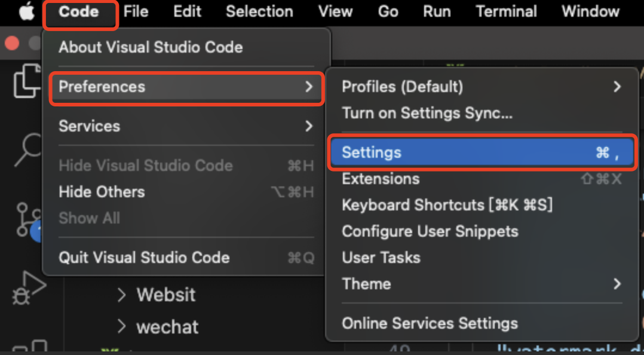
Task: Open the Edit menu
Action: coord(188,11)
